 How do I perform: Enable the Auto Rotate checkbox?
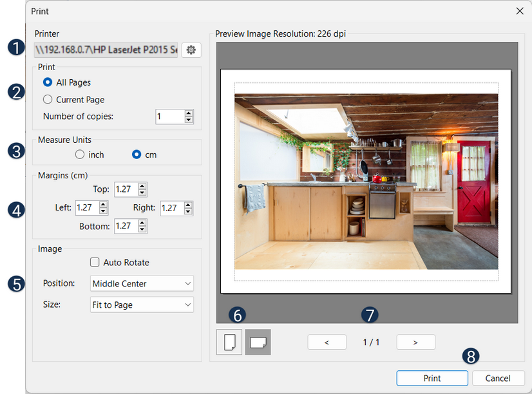pos(95,263)
